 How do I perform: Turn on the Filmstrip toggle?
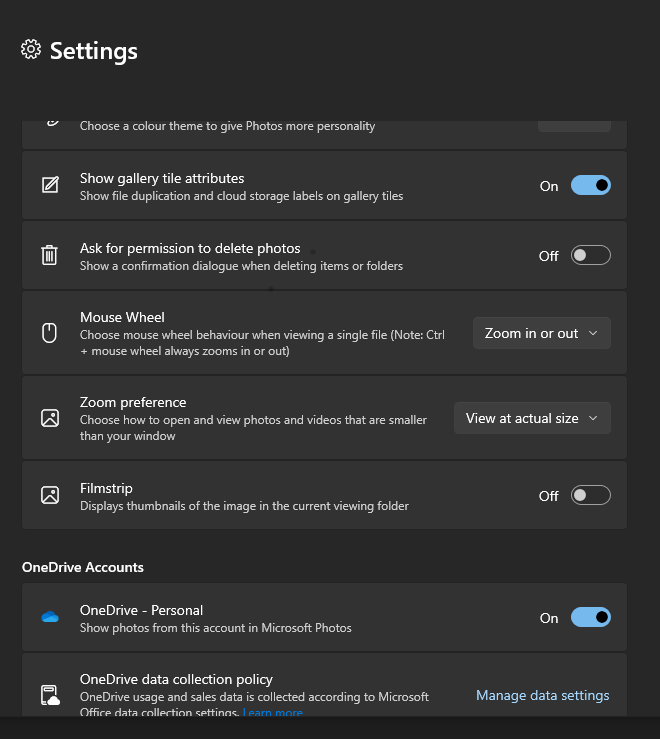tap(591, 495)
